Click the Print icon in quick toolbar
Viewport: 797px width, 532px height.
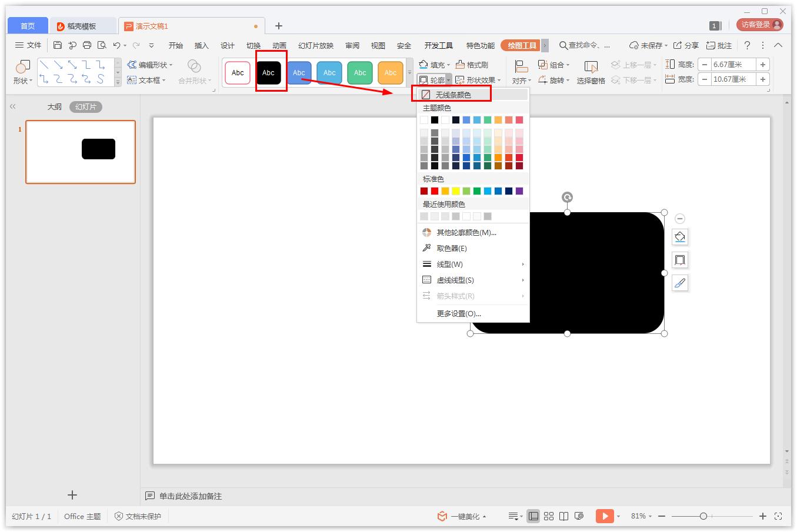coord(87,45)
